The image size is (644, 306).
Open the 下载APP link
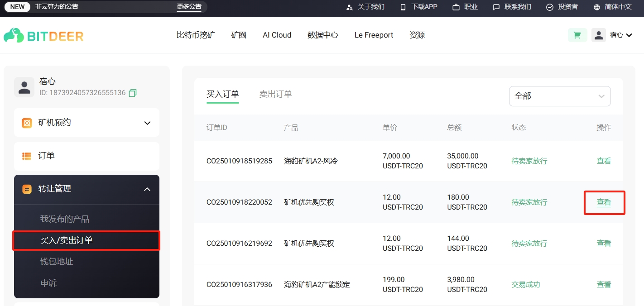click(424, 7)
